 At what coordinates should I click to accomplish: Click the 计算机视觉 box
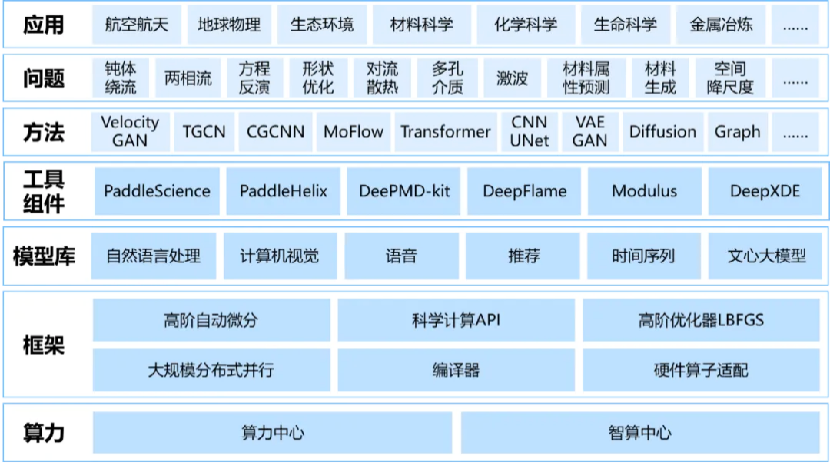(x=280, y=256)
